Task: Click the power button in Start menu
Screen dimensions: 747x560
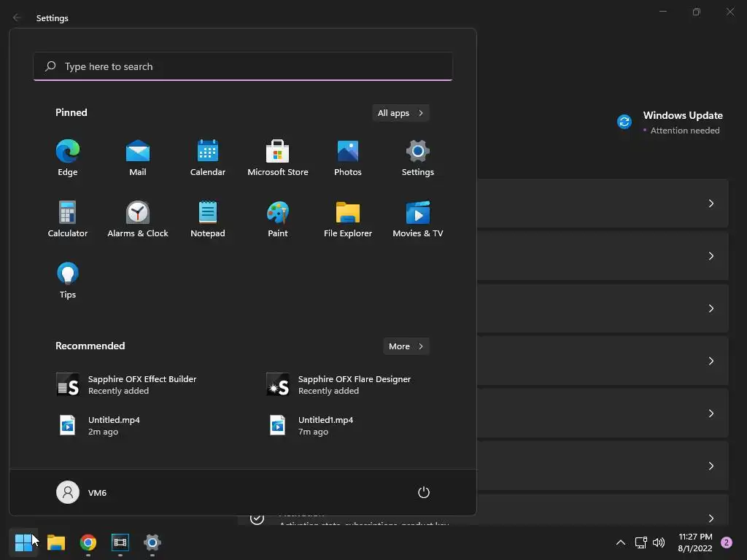Action: 424,492
